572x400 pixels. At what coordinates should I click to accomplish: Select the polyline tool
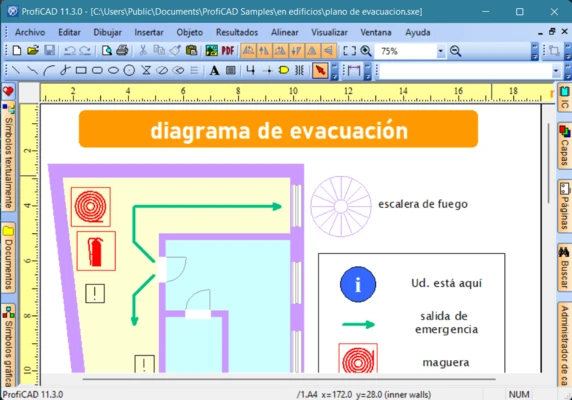point(32,70)
